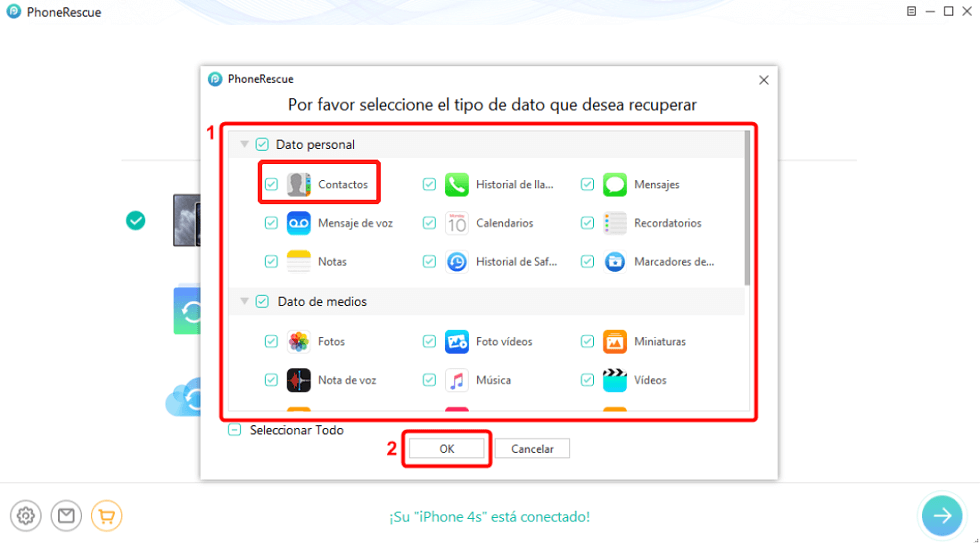980x543 pixels.
Task: Uncheck the Notas checkbox
Action: pos(271,262)
